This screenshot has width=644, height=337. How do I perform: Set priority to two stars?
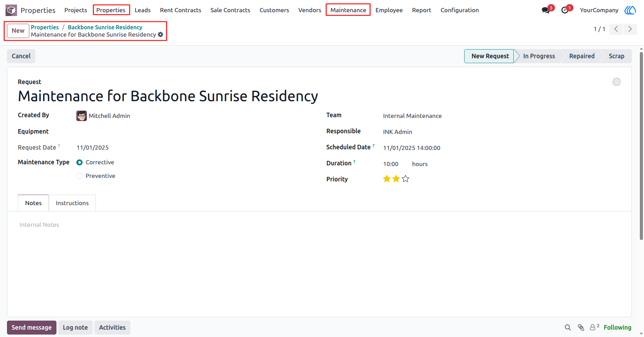(396, 179)
